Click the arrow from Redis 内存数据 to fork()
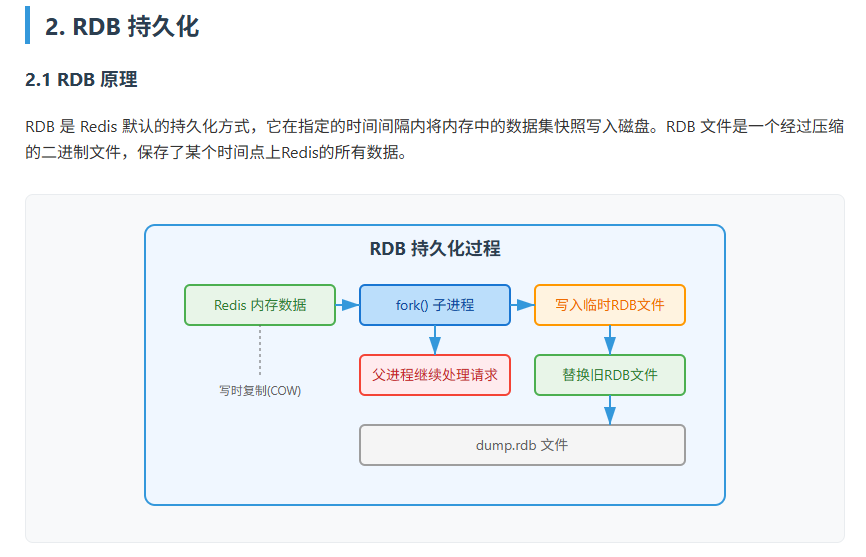Image resolution: width=866 pixels, height=557 pixels. 347,305
